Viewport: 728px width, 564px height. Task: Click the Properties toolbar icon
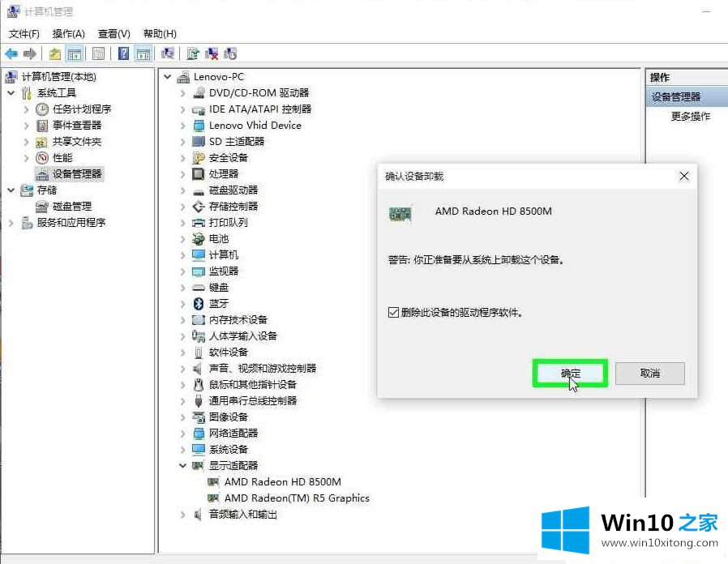pyautogui.click(x=98, y=53)
